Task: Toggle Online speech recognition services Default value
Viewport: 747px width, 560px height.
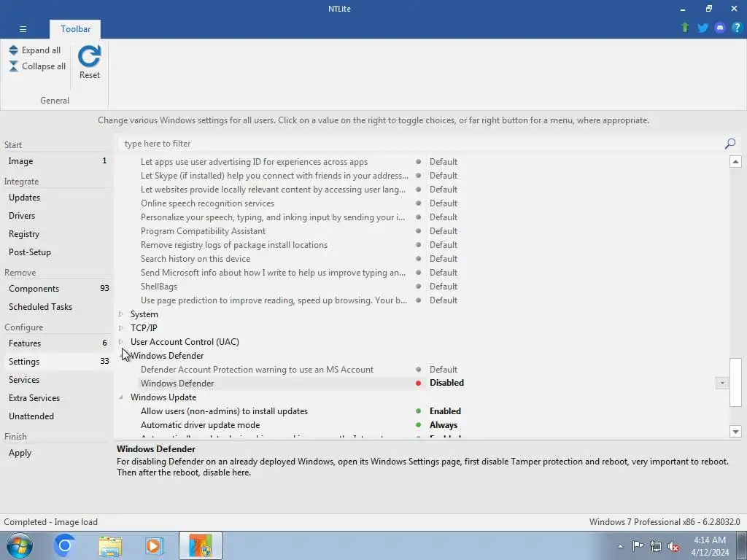Action: click(x=443, y=203)
